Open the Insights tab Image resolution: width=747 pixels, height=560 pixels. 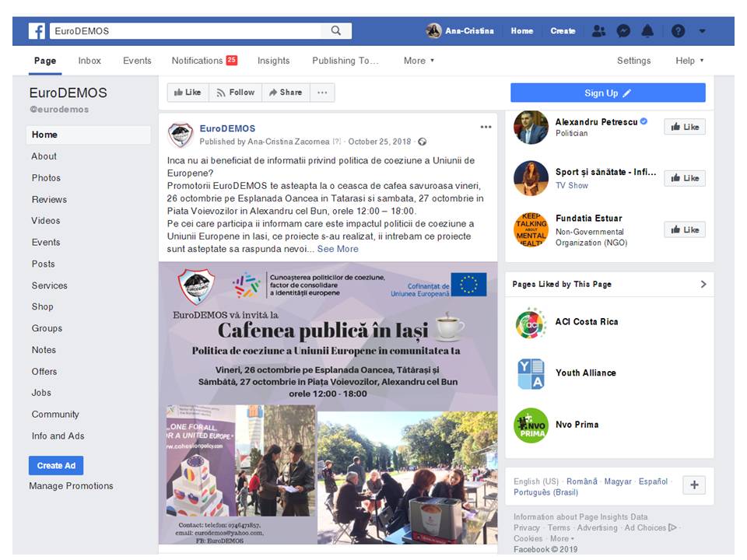[273, 61]
